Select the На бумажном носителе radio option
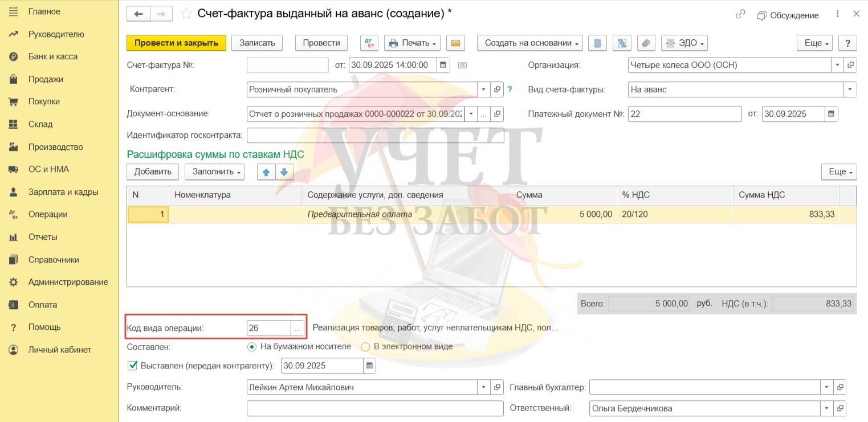The image size is (868, 422). coord(252,346)
